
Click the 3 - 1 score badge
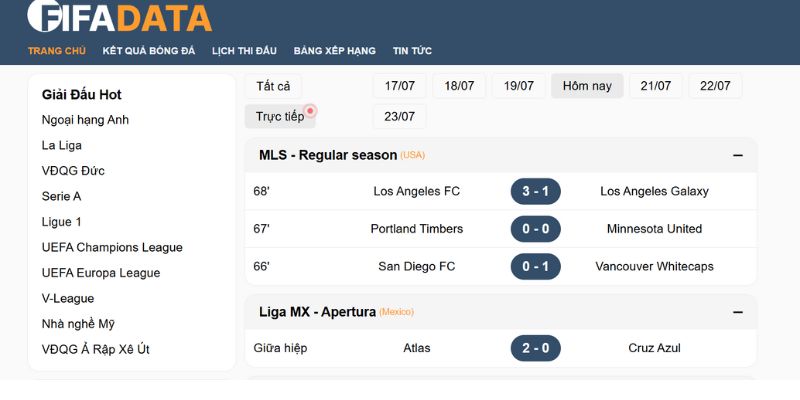(535, 191)
